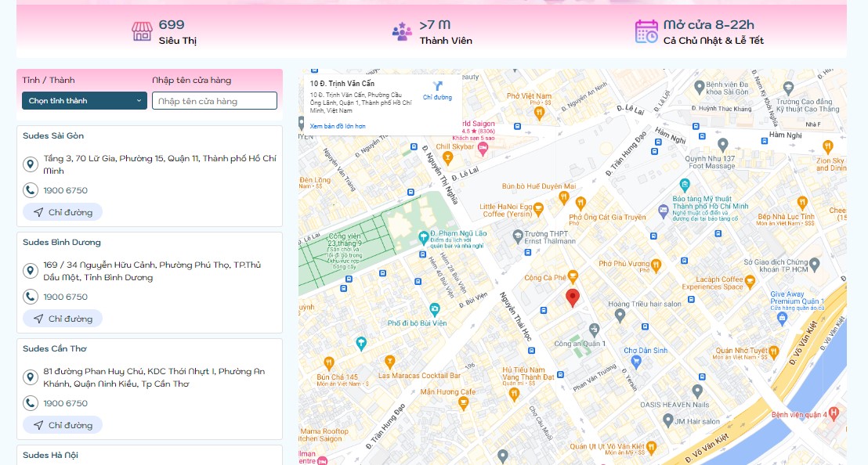Click the Chỉ đường icon in map info card
868x465 pixels.
point(438,86)
